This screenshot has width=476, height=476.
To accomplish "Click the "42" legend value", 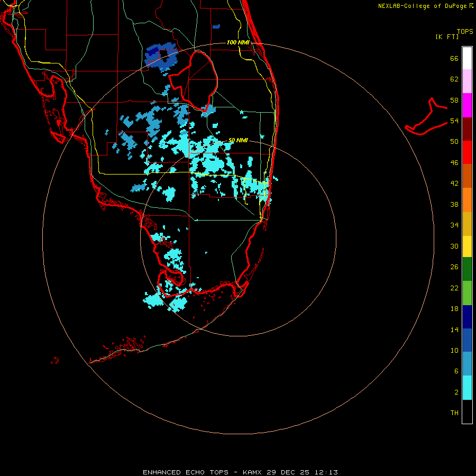I will coord(454,184).
